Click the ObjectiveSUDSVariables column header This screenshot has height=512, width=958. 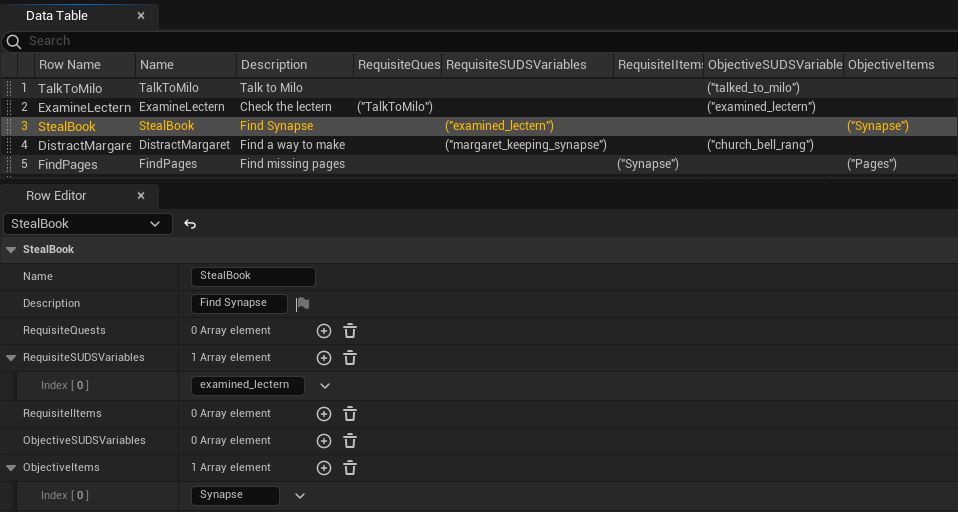point(774,65)
